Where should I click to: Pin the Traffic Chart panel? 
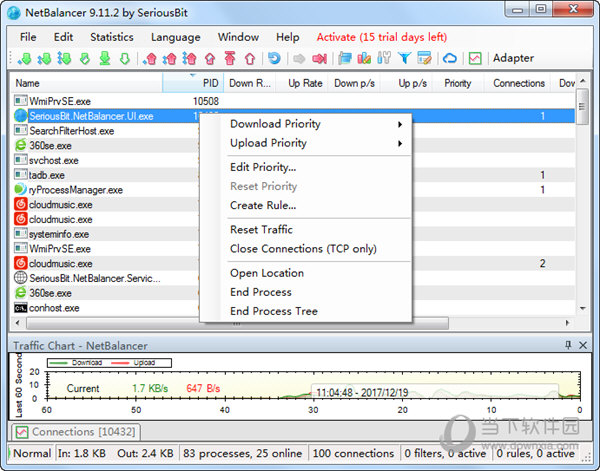pyautogui.click(x=568, y=345)
